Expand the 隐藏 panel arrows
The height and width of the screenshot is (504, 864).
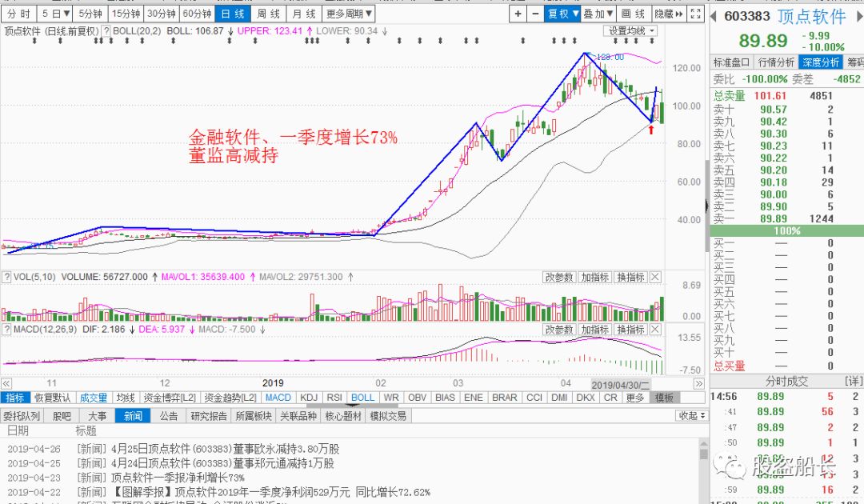coord(669,14)
